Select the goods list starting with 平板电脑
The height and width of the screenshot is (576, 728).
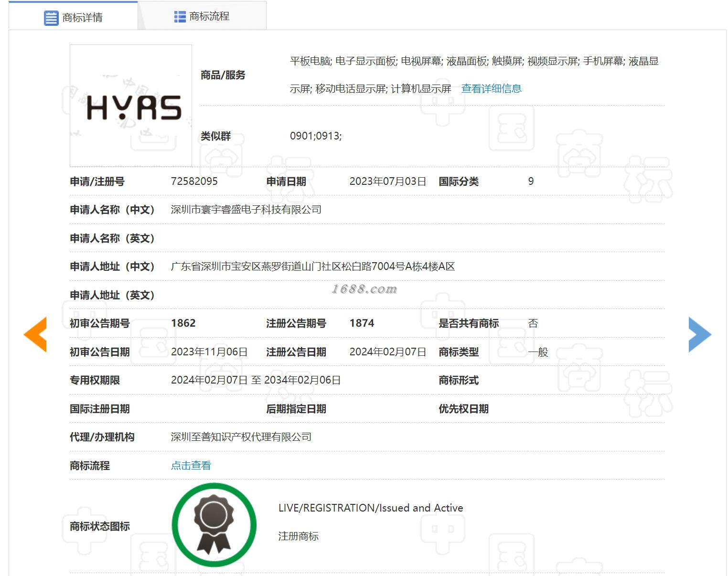point(474,75)
